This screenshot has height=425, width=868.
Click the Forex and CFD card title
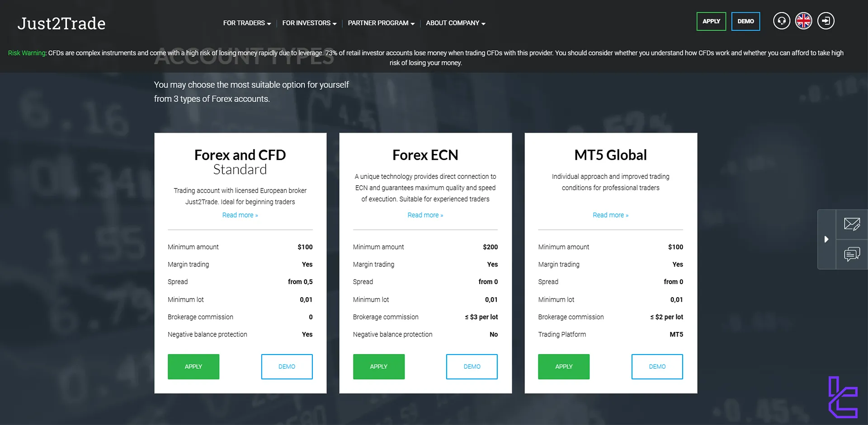240,155
